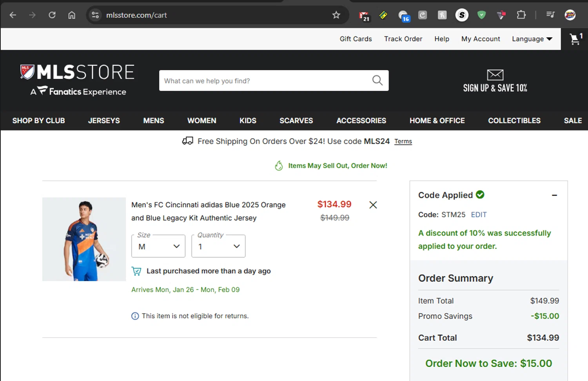This screenshot has height=381, width=588.
Task: Open the Kids category menu
Action: pos(248,121)
